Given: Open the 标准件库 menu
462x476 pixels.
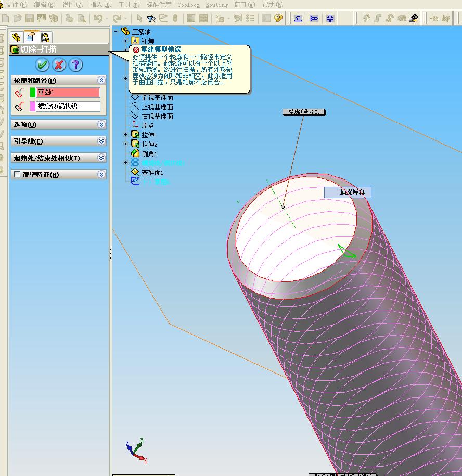Looking at the screenshot, I should (x=159, y=5).
